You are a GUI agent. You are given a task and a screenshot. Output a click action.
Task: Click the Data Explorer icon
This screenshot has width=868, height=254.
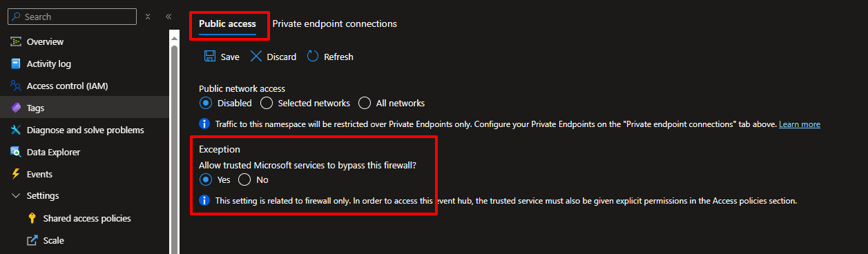tap(16, 153)
